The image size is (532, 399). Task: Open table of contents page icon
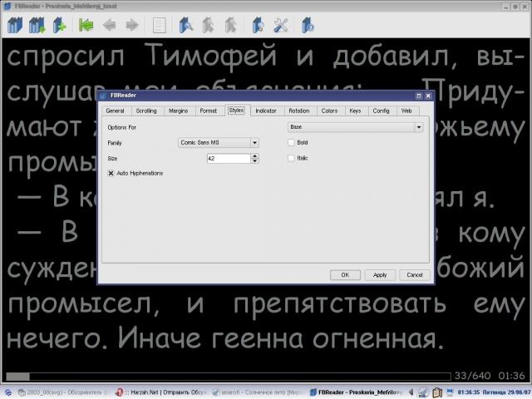pyautogui.click(x=159, y=26)
